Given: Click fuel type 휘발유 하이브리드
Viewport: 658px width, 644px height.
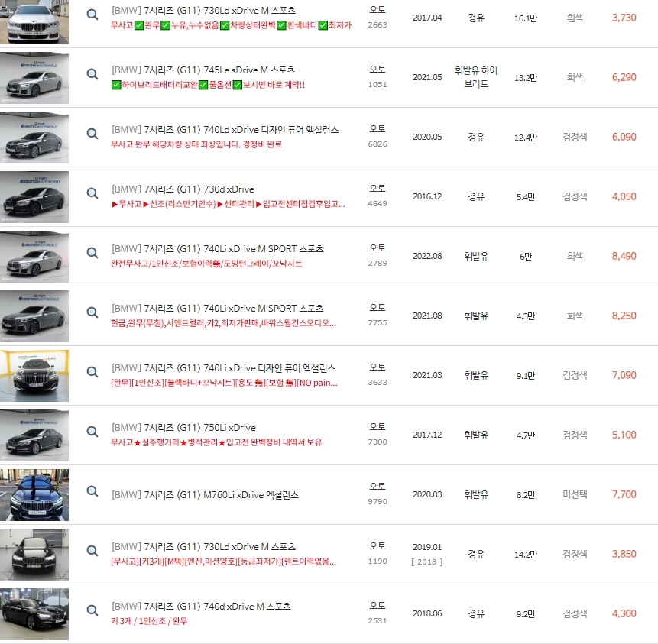Looking at the screenshot, I should point(476,77).
